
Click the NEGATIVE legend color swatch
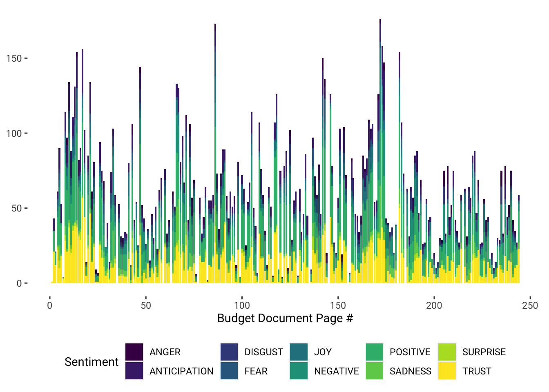coord(299,371)
